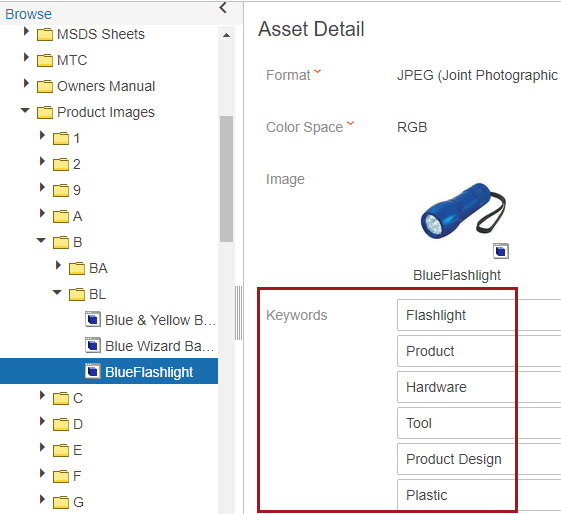Click the asset icon for Blue & Yellow B… item

93,319
